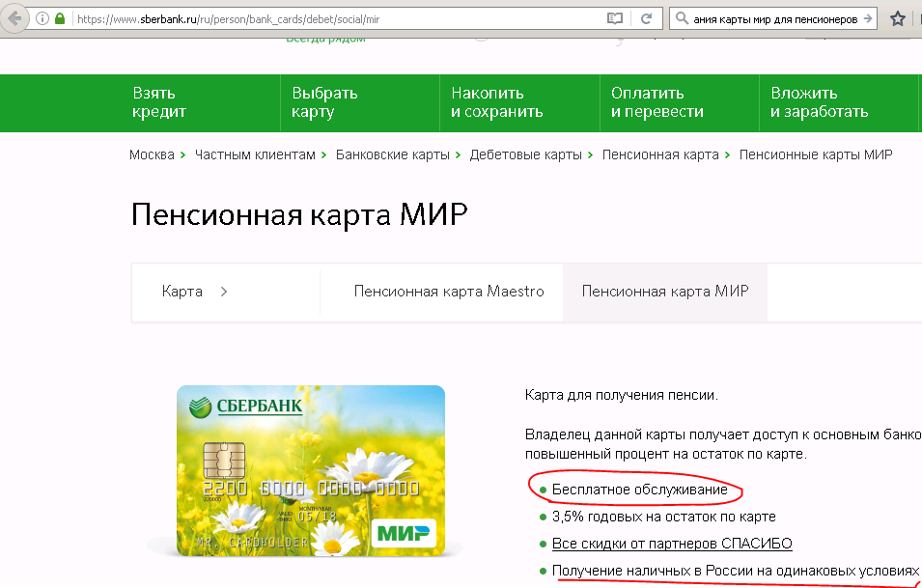The image size is (922, 588).
Task: Click '3,5% годовых на остаток по карте'
Action: click(664, 517)
